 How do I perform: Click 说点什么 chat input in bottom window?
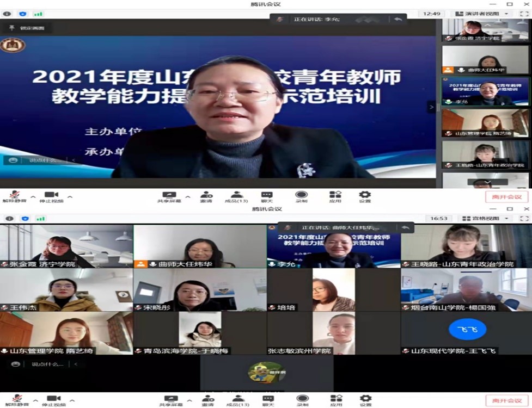[47, 364]
